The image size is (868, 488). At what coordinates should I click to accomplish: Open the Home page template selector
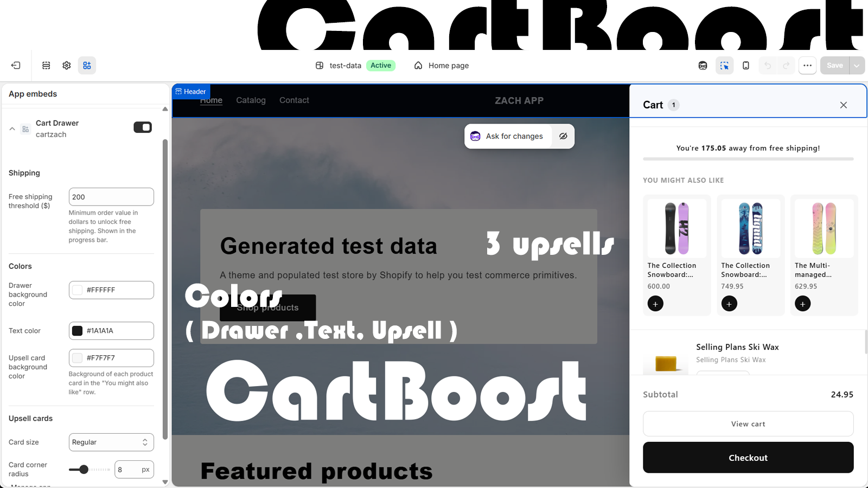(x=442, y=66)
